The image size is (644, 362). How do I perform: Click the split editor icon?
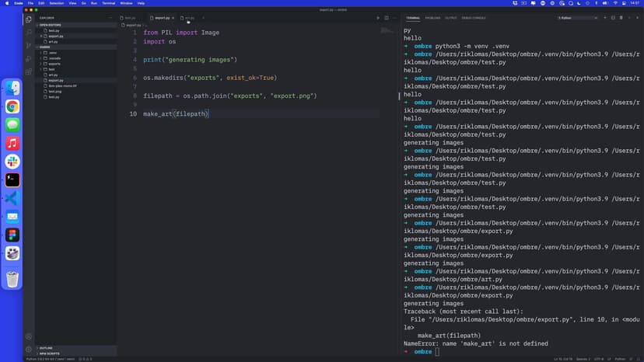click(x=386, y=17)
